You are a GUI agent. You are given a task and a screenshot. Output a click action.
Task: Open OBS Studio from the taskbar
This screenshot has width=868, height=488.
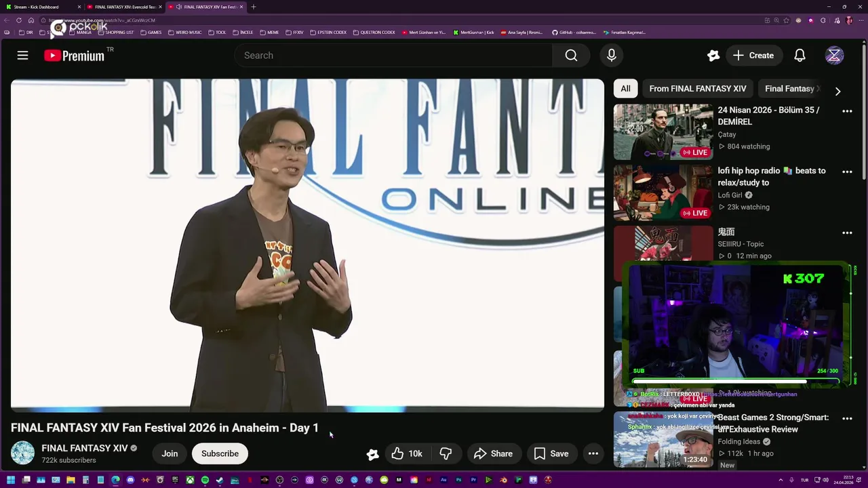click(279, 480)
